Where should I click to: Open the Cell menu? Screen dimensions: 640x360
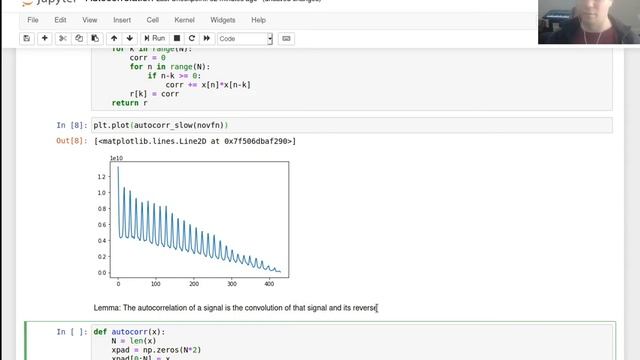click(152, 20)
